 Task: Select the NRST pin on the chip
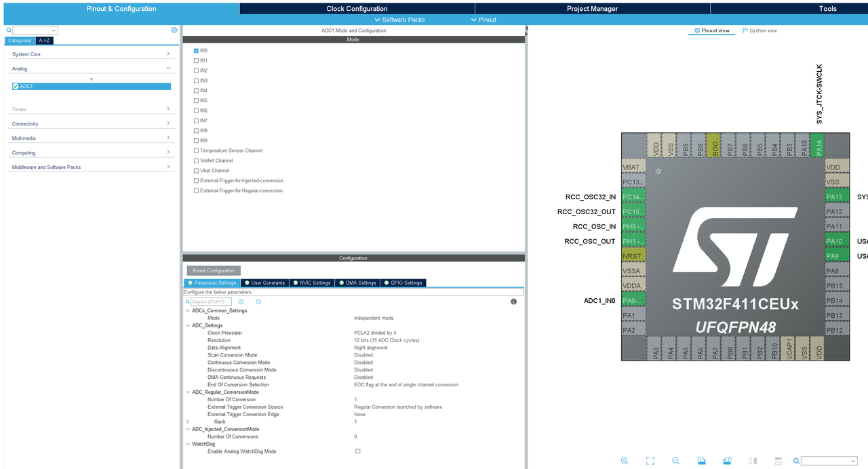pos(633,256)
